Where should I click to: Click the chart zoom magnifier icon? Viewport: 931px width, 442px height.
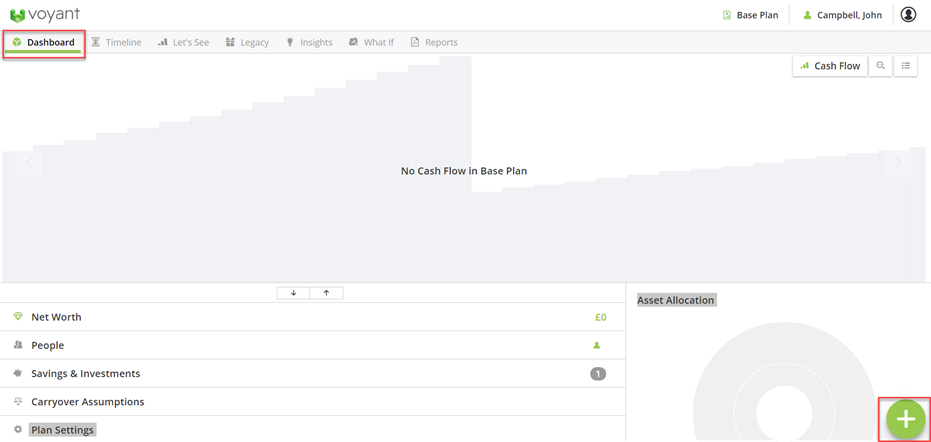tap(881, 66)
